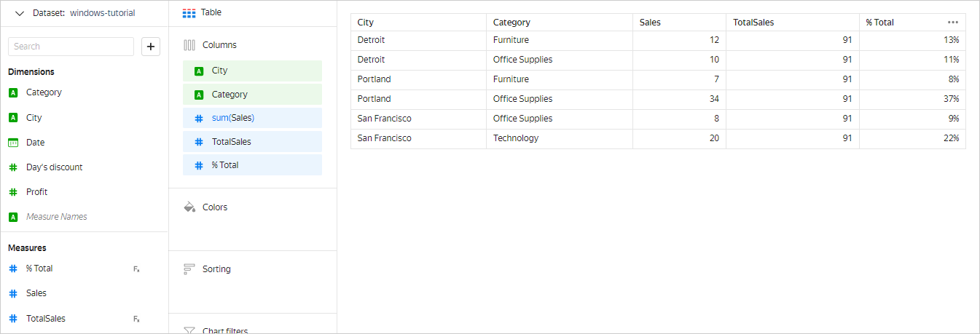980x334 pixels.
Task: Click the Fx icon next to % Total
Action: (136, 269)
